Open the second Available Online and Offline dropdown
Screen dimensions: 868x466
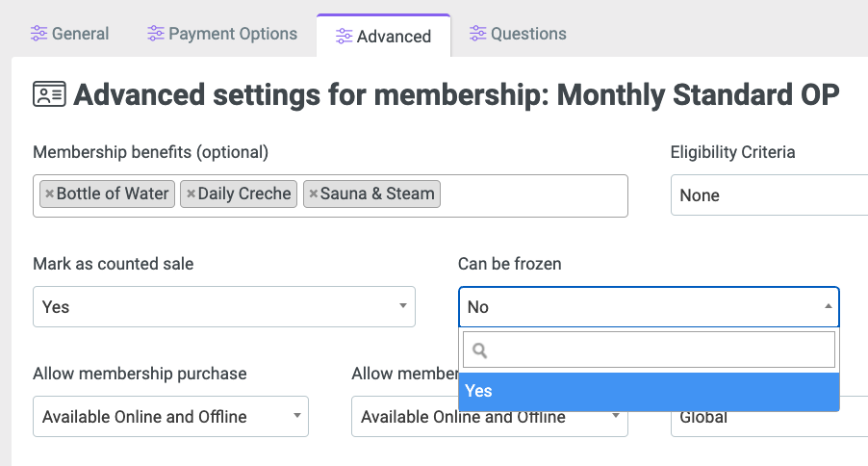[490, 416]
